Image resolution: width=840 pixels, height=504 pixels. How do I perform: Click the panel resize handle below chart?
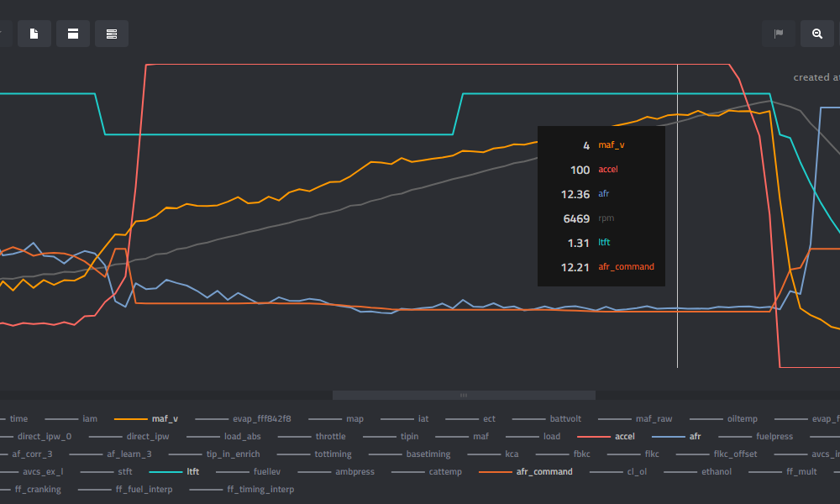pyautogui.click(x=464, y=395)
